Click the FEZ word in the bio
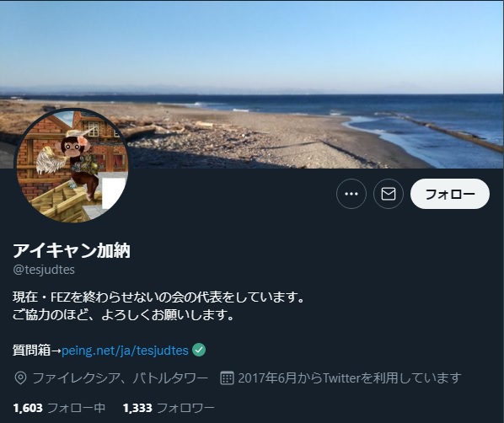 [x=61, y=297]
